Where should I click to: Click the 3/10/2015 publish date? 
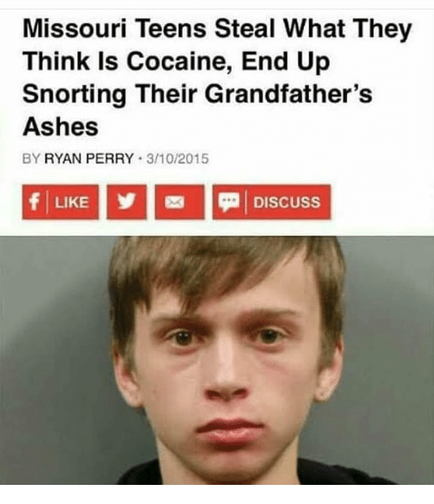178,159
